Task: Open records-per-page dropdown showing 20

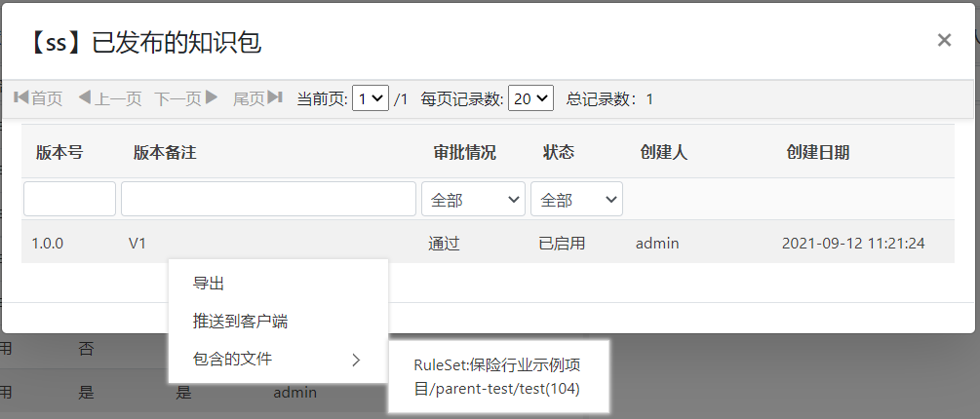Action: [x=530, y=98]
